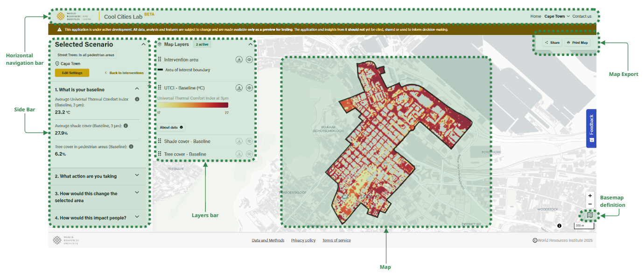
Task: Open the basemap selector icon
Action: [x=590, y=215]
